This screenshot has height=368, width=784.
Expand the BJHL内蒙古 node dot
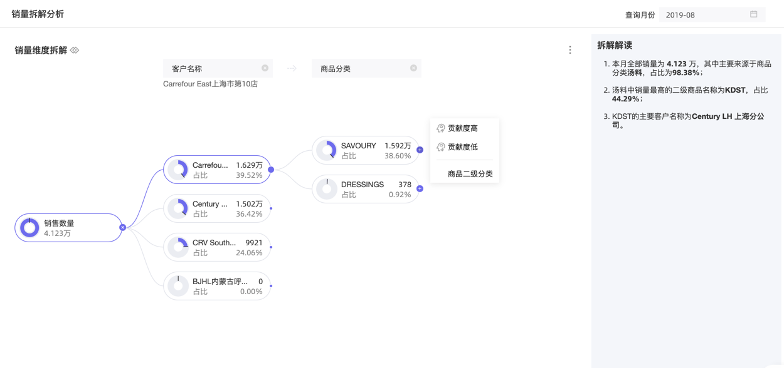[271, 286]
